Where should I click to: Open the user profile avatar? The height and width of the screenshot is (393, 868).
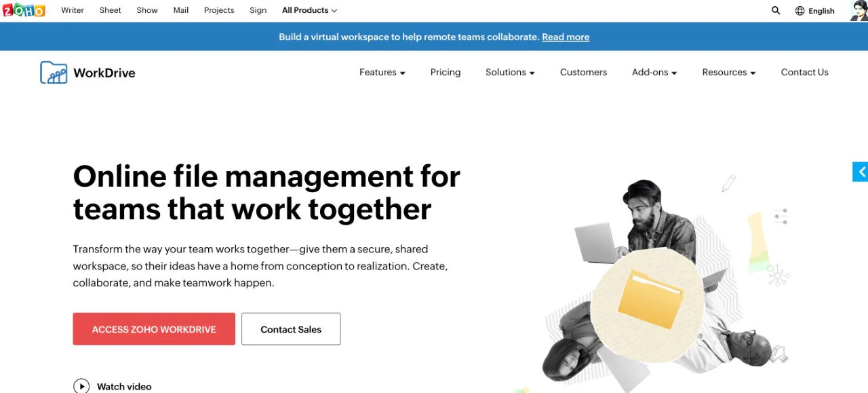pyautogui.click(x=859, y=10)
